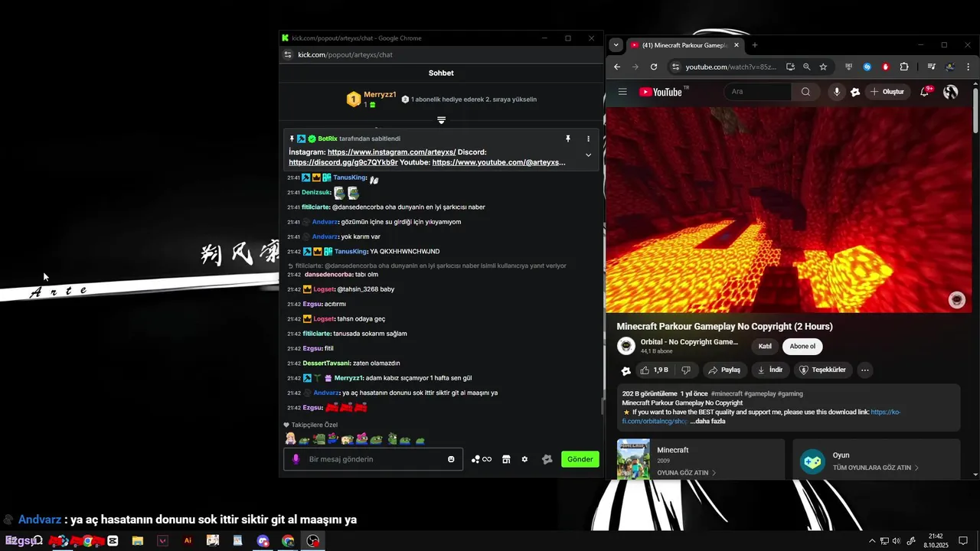This screenshot has width=980, height=551.
Task: Open YouTube account avatar menu
Action: 951,92
